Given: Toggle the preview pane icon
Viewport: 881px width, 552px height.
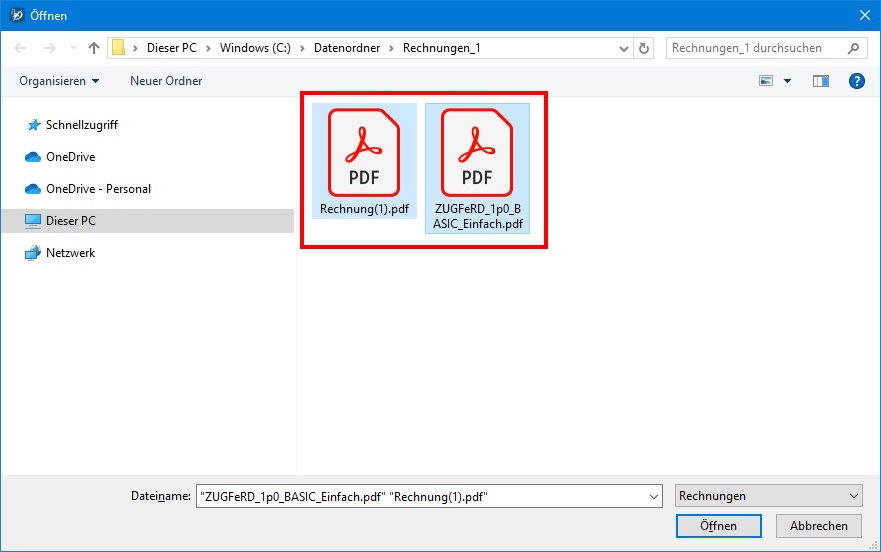Looking at the screenshot, I should (x=821, y=81).
